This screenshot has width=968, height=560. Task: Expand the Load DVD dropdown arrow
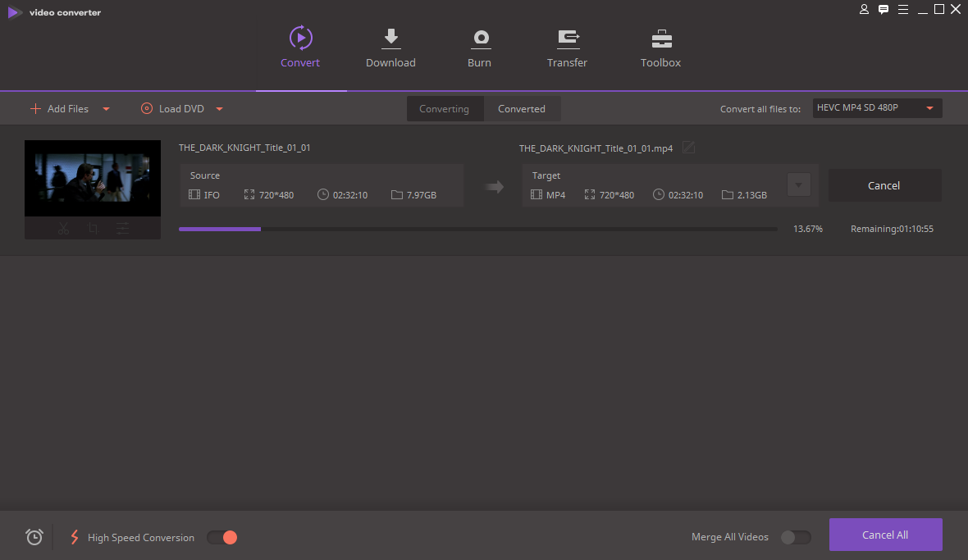pyautogui.click(x=219, y=109)
